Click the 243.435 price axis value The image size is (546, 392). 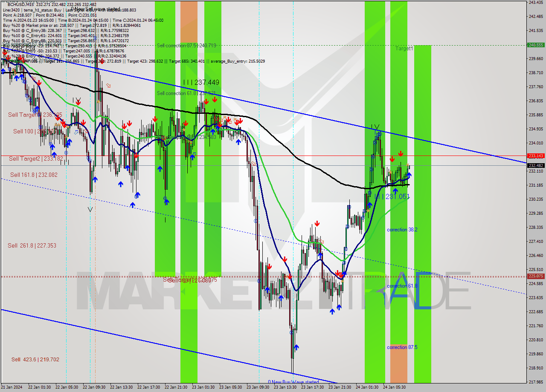(x=536, y=3)
